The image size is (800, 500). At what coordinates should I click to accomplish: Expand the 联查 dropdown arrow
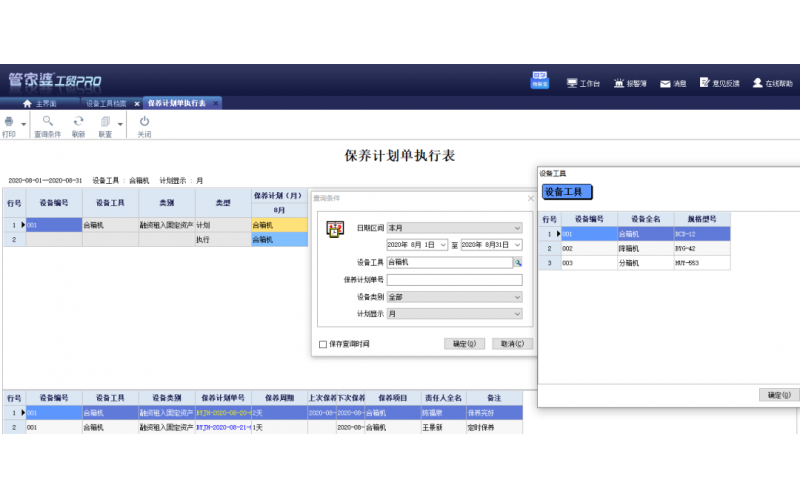point(120,124)
